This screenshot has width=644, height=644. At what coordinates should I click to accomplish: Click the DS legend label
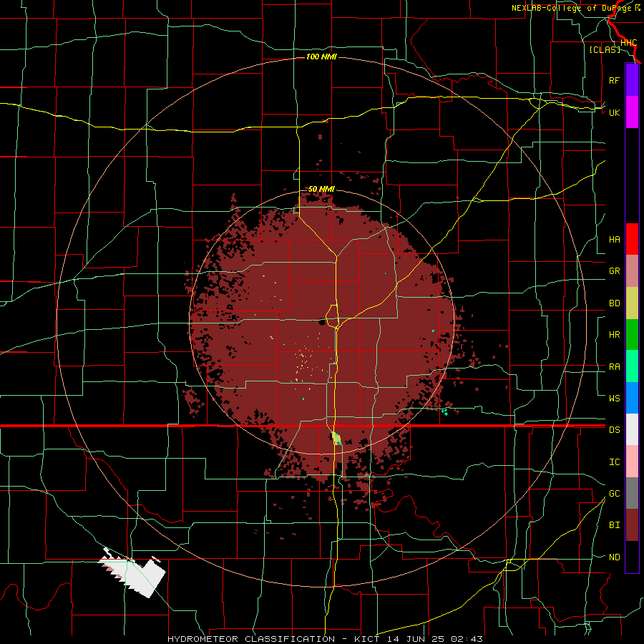click(614, 430)
